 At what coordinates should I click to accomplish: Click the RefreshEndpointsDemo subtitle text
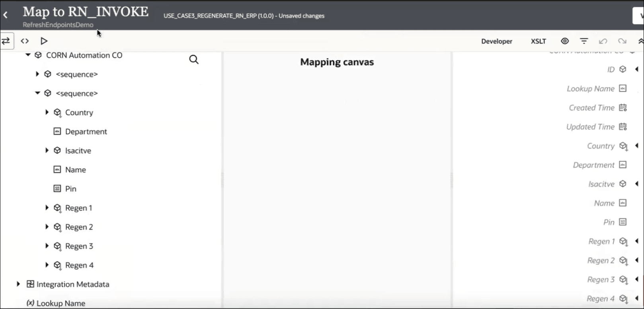click(58, 25)
